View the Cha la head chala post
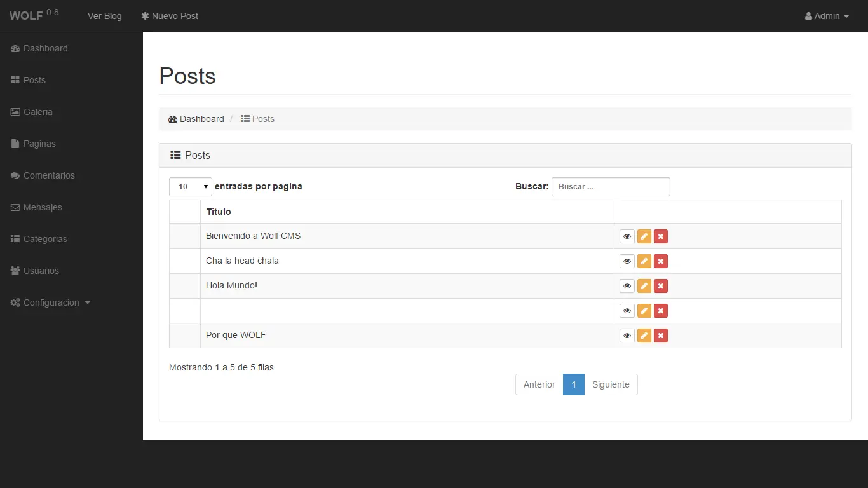Image resolution: width=868 pixels, height=488 pixels. click(627, 261)
